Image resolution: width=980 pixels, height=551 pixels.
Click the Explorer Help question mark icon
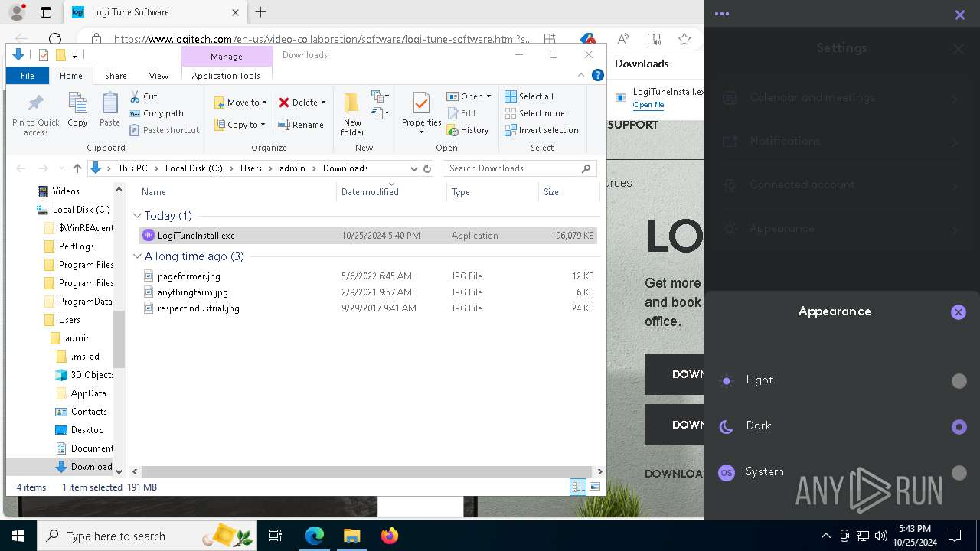pos(598,75)
